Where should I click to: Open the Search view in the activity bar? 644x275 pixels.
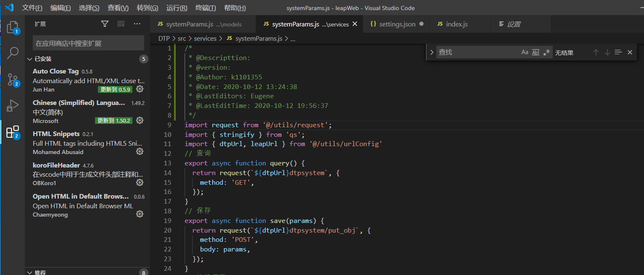pos(13,53)
